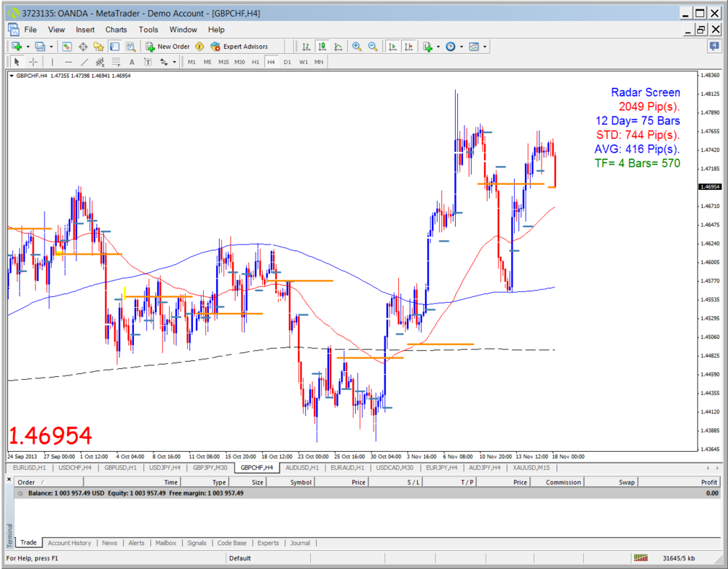Close the Terminal panel
Image resolution: width=728 pixels, height=569 pixels.
point(9,479)
